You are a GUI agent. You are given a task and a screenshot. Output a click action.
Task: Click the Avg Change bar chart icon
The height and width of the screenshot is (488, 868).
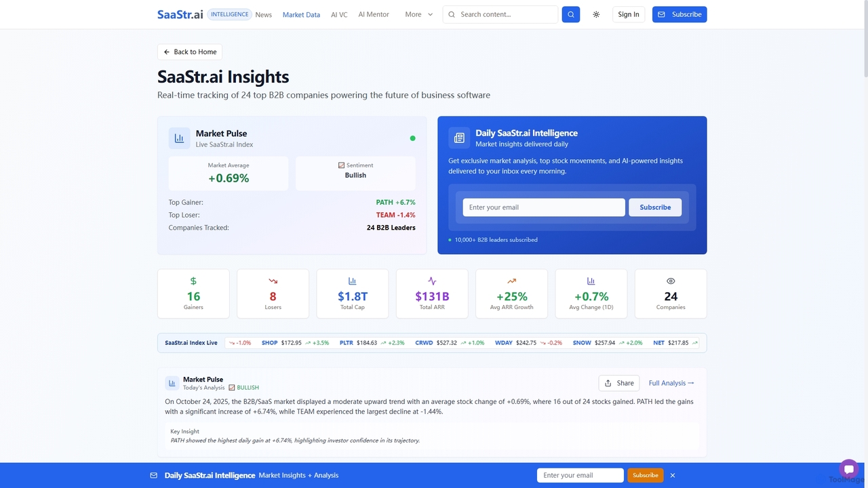(x=591, y=281)
